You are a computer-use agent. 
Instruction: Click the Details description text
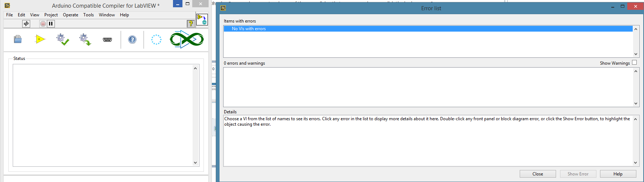(427, 121)
